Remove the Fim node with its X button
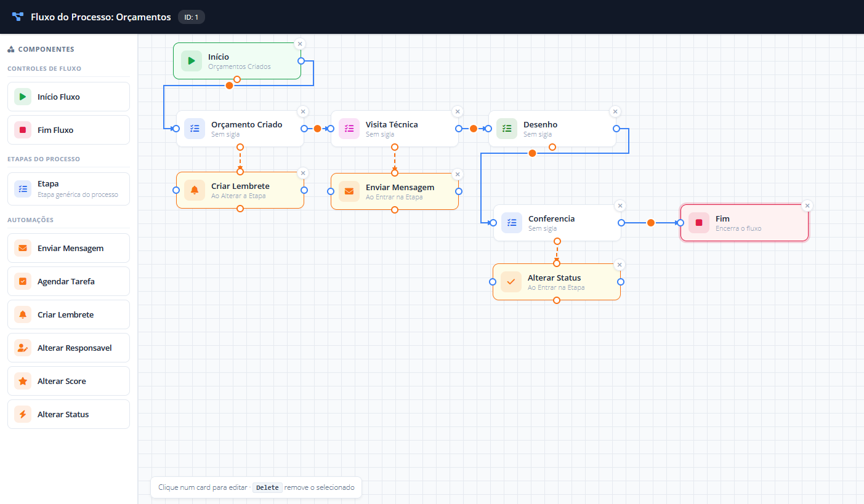 coord(807,206)
